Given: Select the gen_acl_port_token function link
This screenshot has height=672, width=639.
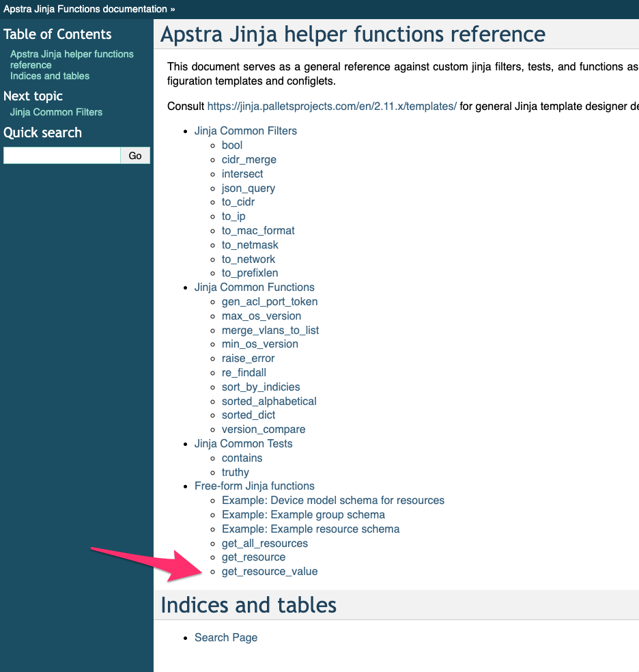Looking at the screenshot, I should 269,301.
